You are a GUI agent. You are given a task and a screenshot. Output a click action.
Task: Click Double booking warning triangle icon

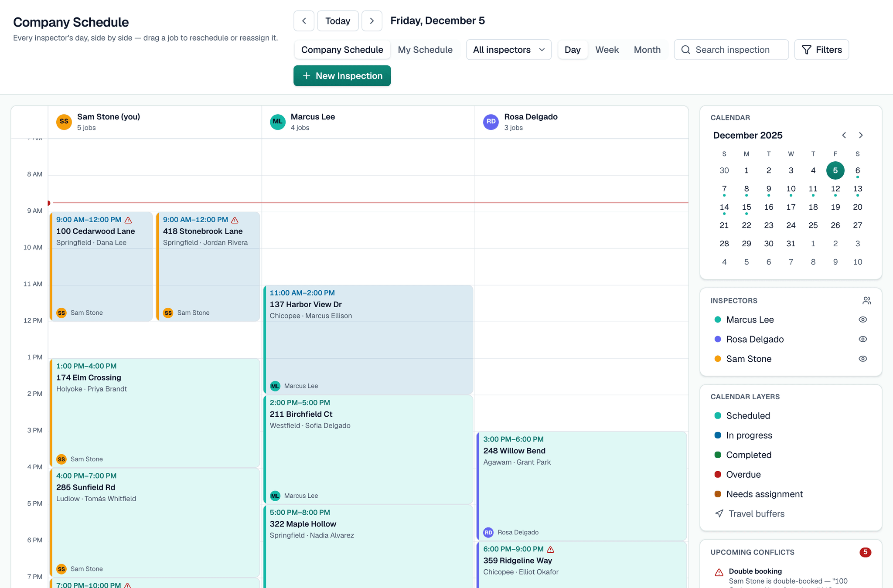[719, 572]
